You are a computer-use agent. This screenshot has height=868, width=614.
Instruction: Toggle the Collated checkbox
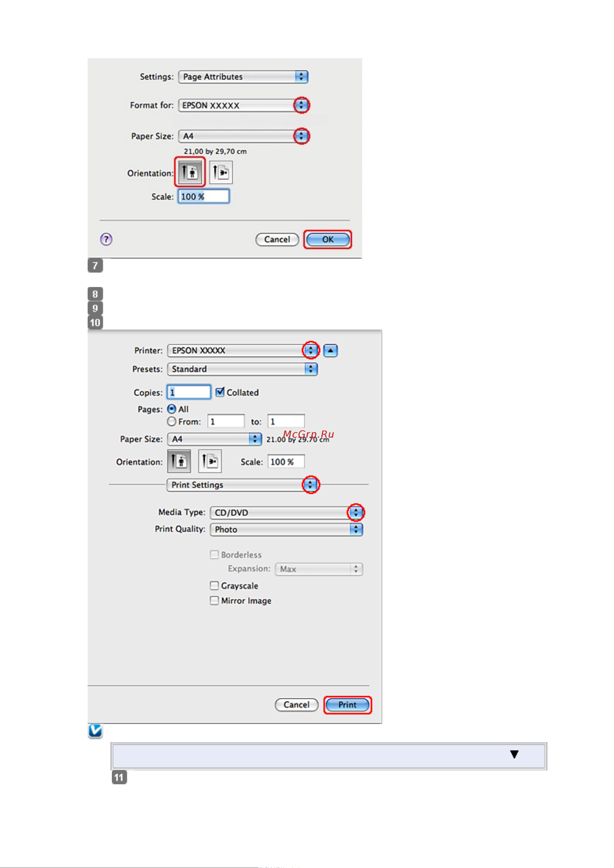pos(220,392)
